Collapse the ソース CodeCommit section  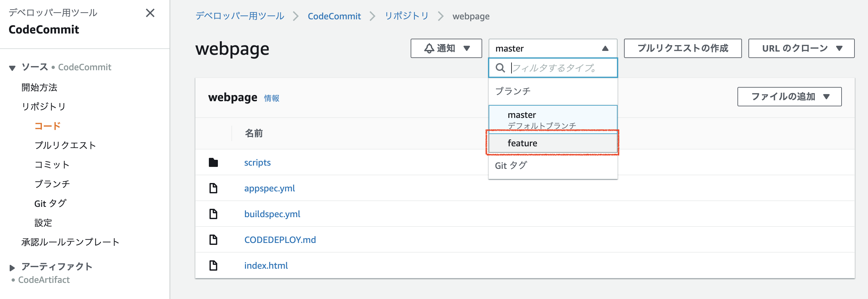tap(13, 68)
